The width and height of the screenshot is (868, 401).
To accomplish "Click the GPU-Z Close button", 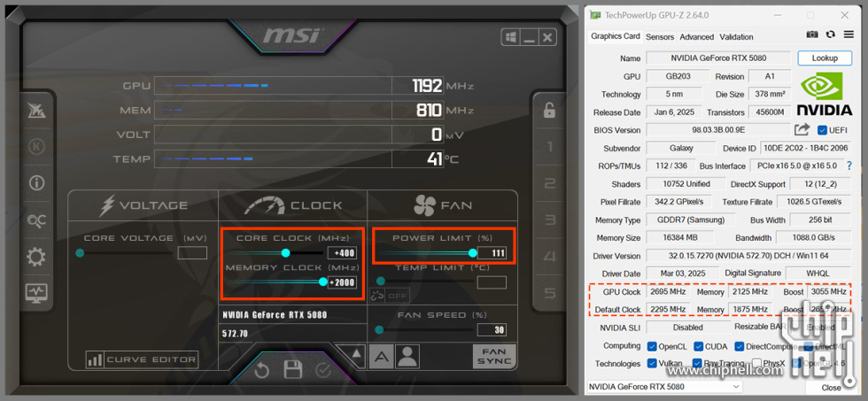I will coord(831,387).
